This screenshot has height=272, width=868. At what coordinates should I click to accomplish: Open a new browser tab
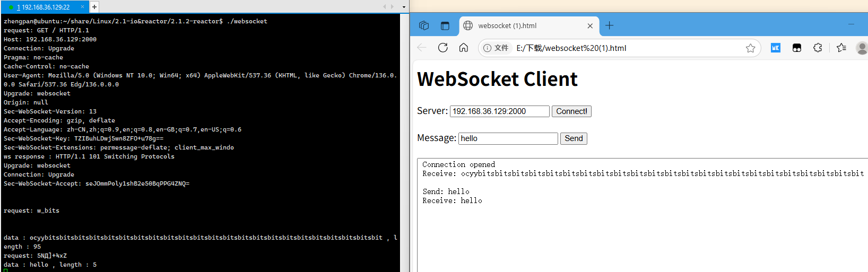click(610, 25)
